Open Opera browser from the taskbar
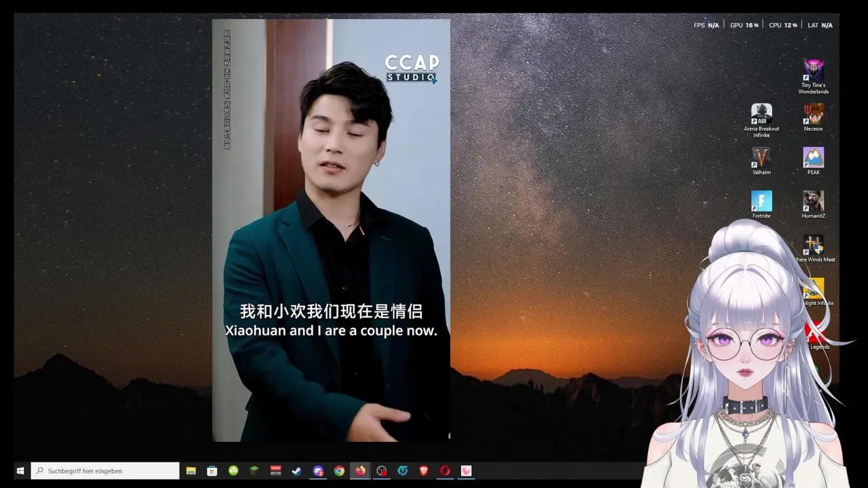Image resolution: width=868 pixels, height=488 pixels. pyautogui.click(x=445, y=471)
